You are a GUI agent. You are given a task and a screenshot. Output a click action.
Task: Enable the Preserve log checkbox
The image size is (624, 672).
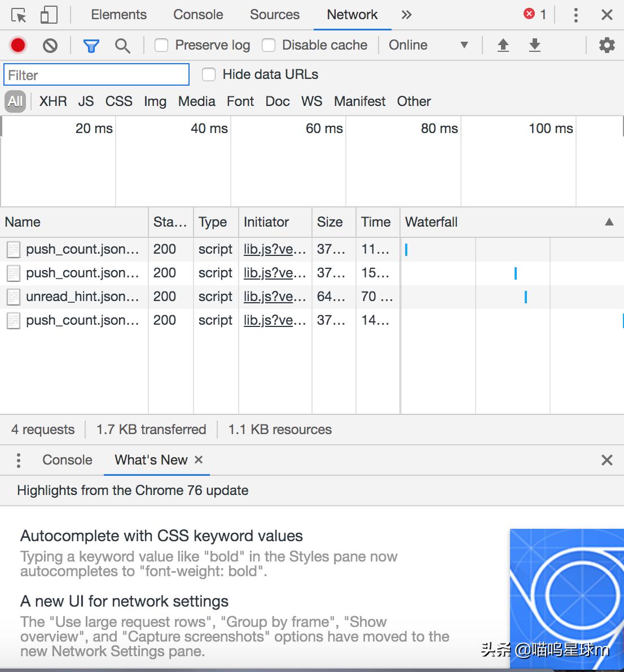[x=161, y=45]
